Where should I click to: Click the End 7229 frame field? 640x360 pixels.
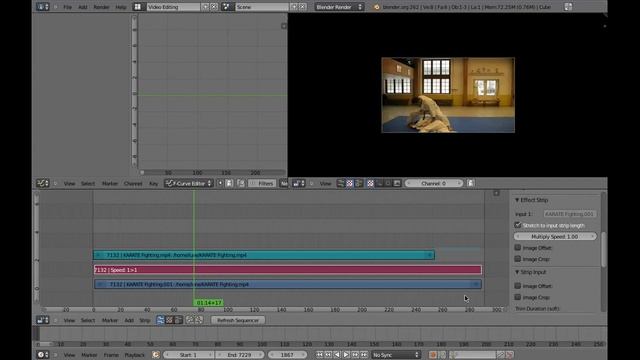coord(239,355)
